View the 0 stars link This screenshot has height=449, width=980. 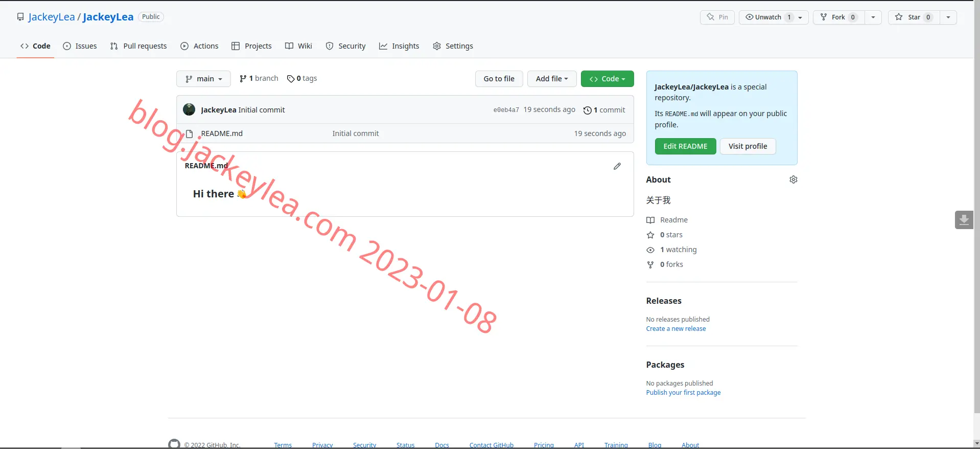671,235
